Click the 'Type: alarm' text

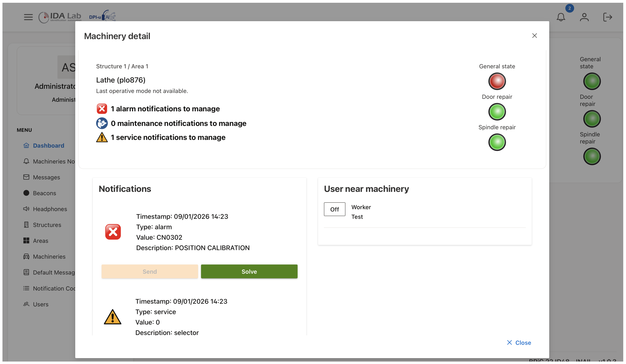[x=154, y=227]
